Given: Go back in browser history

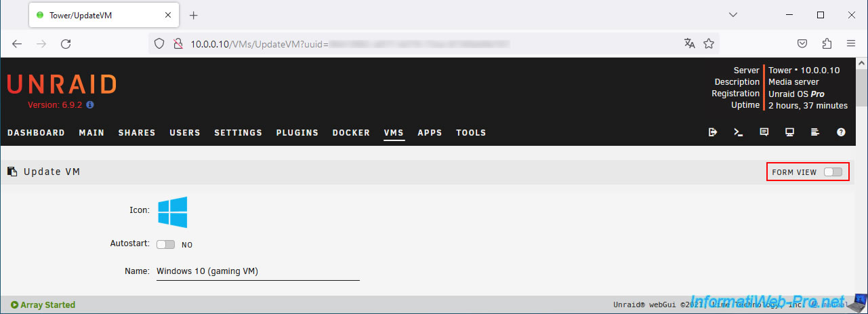Looking at the screenshot, I should 18,43.
